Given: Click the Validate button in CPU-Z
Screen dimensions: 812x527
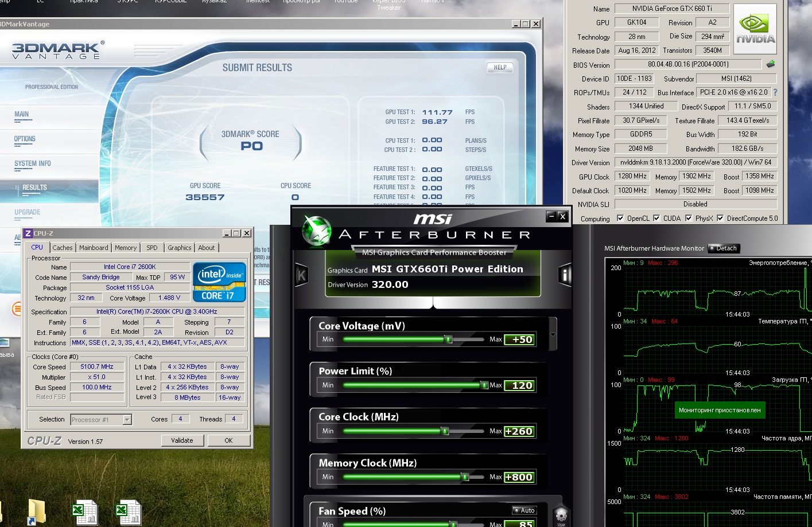Looking at the screenshot, I should coord(182,440).
